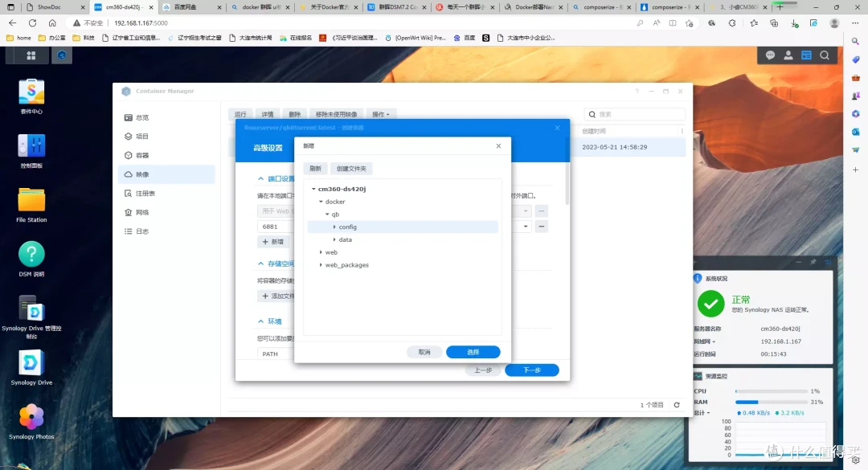
Task: Click the browser address bar
Action: point(354,23)
